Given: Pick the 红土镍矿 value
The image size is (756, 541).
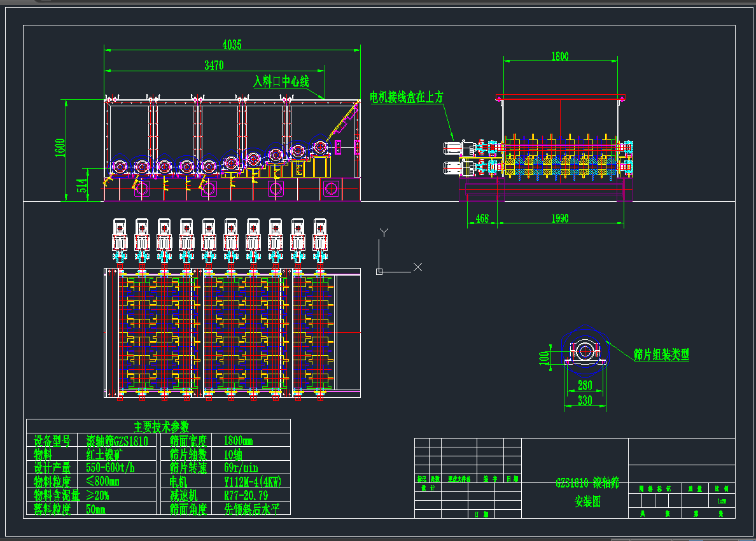Looking at the screenshot, I should click(x=104, y=454).
